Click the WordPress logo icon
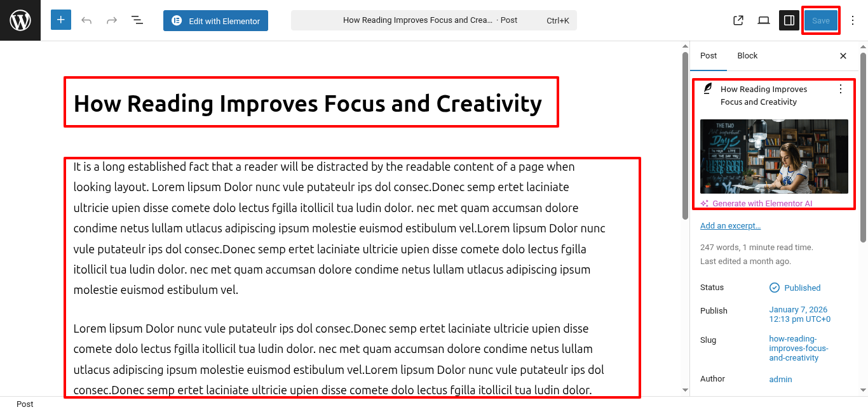This screenshot has width=868, height=412. 20,20
